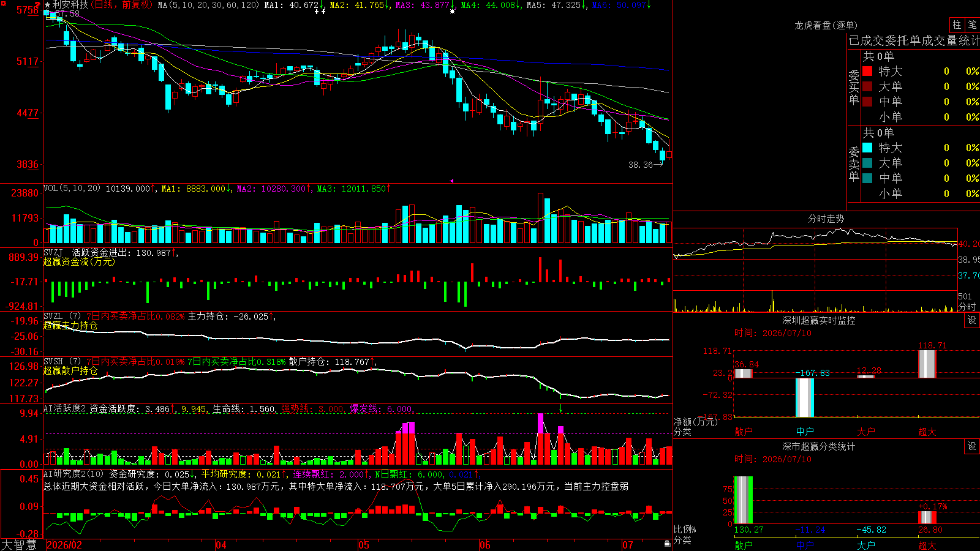Click the 利安科技 stock name

[70, 5]
